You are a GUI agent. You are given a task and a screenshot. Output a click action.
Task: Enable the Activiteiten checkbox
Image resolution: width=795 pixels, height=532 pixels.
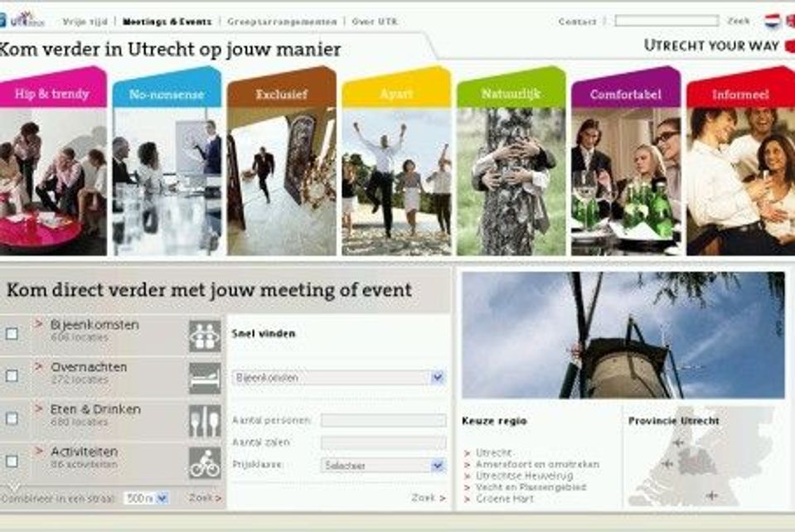(x=12, y=461)
